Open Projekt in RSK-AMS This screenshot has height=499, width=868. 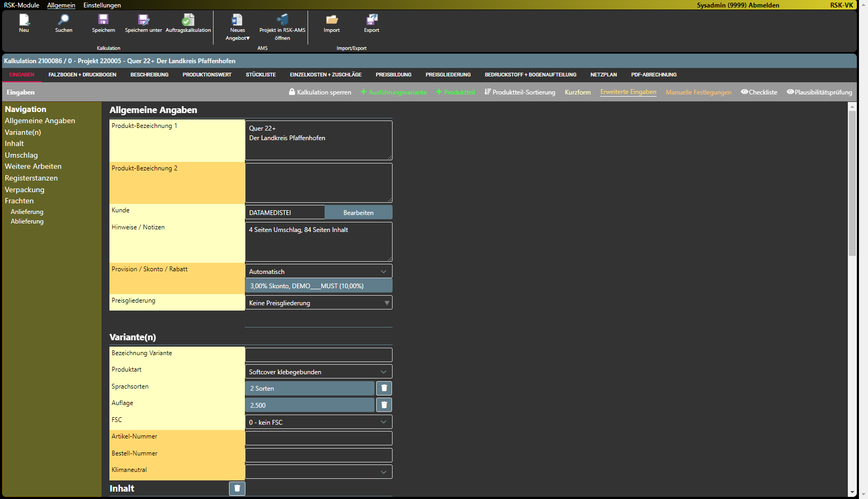(x=282, y=27)
